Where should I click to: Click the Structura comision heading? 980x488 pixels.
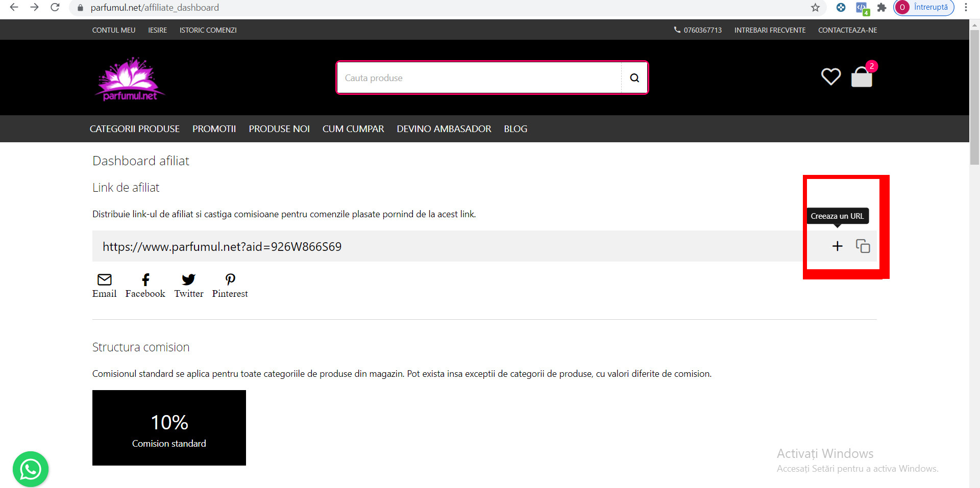pos(141,347)
